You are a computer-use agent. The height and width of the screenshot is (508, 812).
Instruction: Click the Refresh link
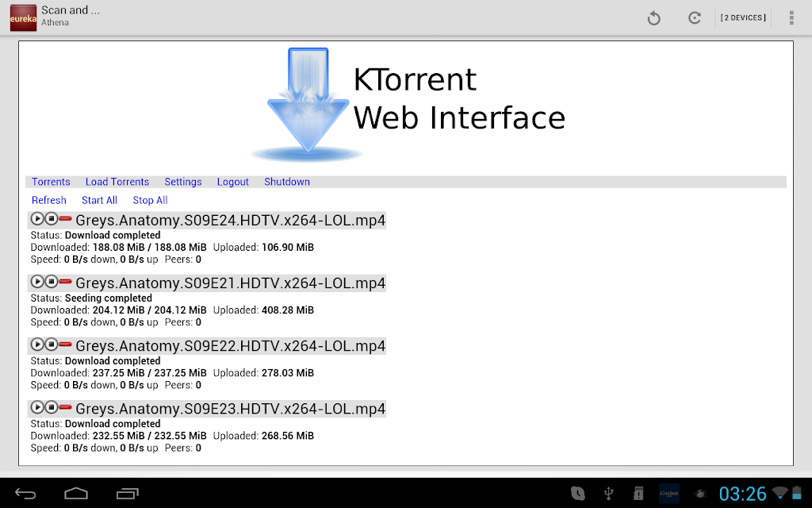[x=48, y=200]
